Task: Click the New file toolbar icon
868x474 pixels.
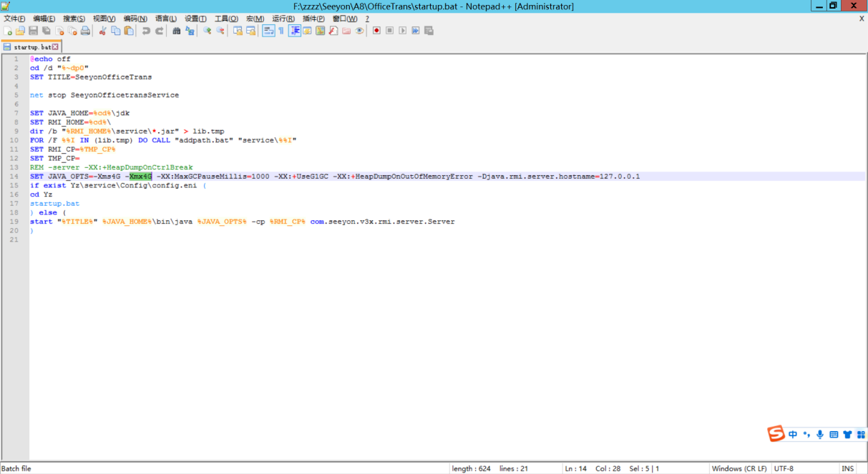Action: click(7, 31)
